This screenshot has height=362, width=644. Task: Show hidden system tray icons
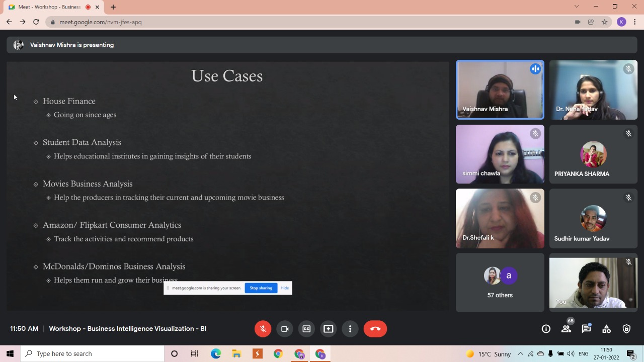coord(520,354)
